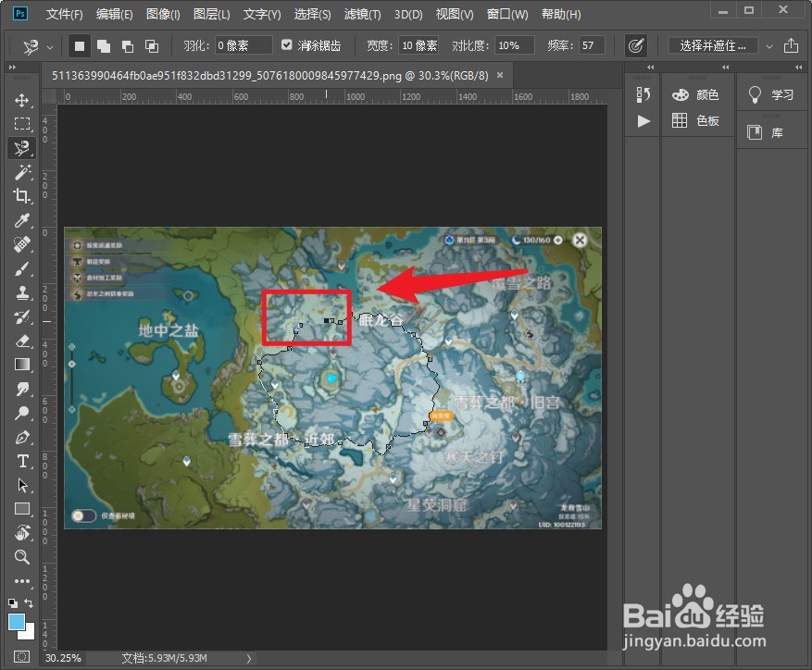
Task: Open the 编辑(E) menu
Action: [x=115, y=15]
